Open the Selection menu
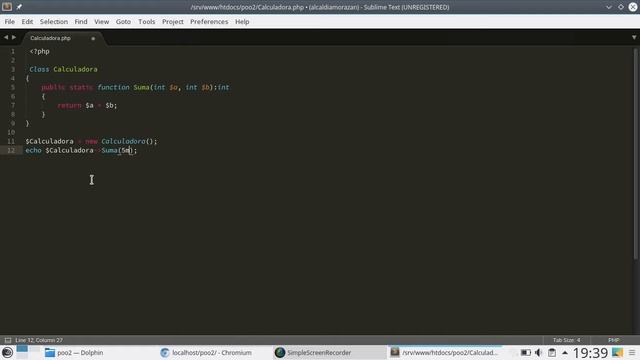Viewport: 640px width, 360px height. point(54,22)
